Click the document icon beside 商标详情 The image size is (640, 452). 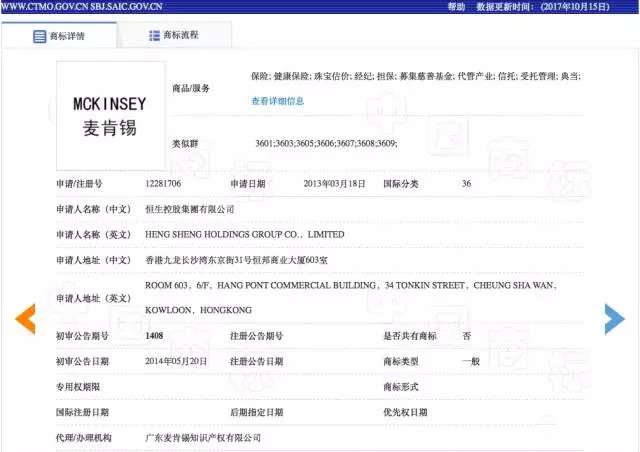point(40,37)
